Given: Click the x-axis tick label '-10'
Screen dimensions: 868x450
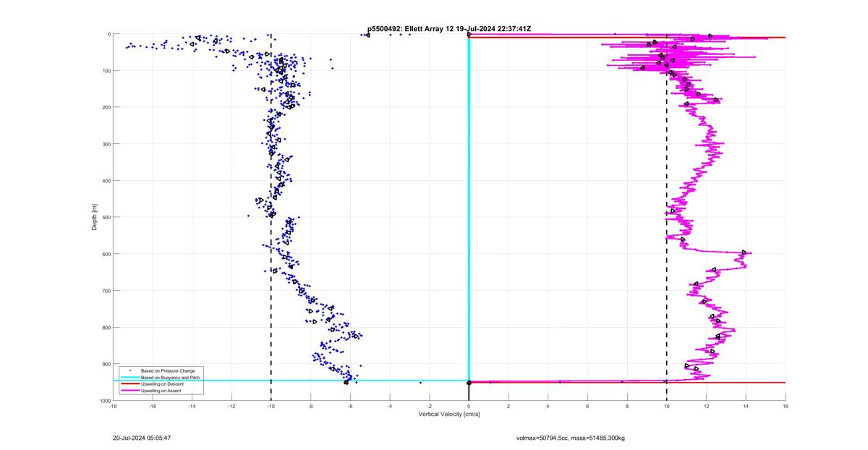Looking at the screenshot, I should coord(271,407).
